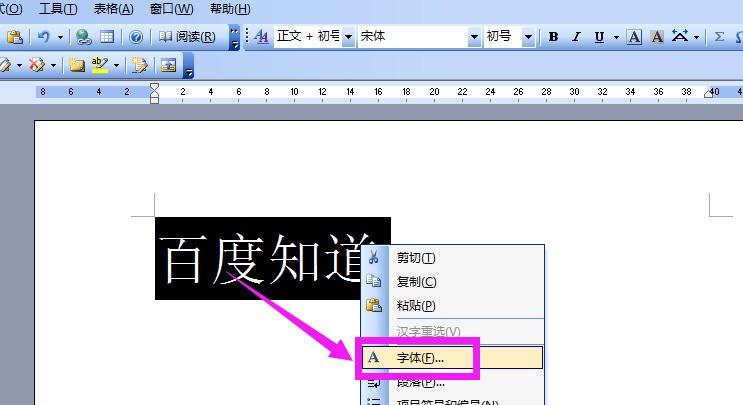Click the style box showing 正文 + 初号
This screenshot has height=405, width=743.
(x=308, y=36)
